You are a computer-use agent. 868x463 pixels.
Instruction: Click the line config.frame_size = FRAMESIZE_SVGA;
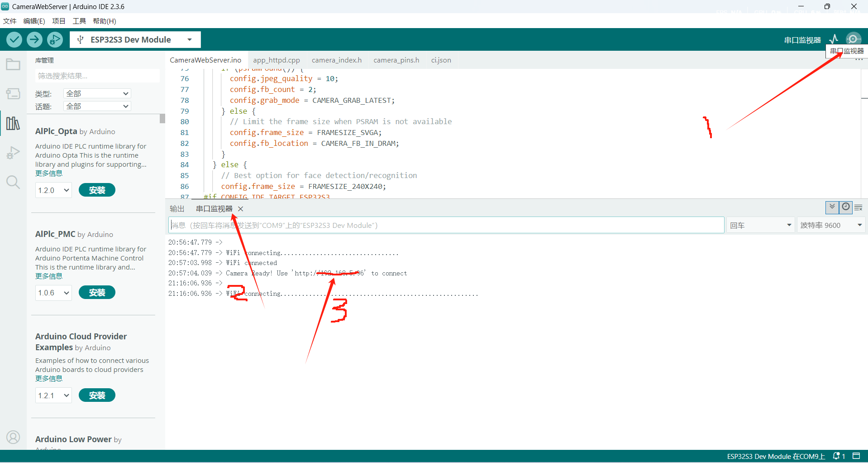[x=305, y=132]
